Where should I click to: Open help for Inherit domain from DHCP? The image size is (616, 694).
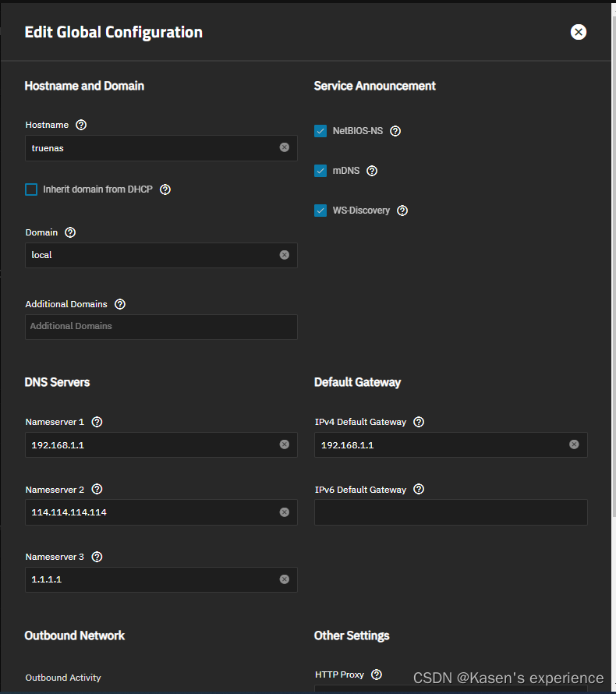[165, 189]
